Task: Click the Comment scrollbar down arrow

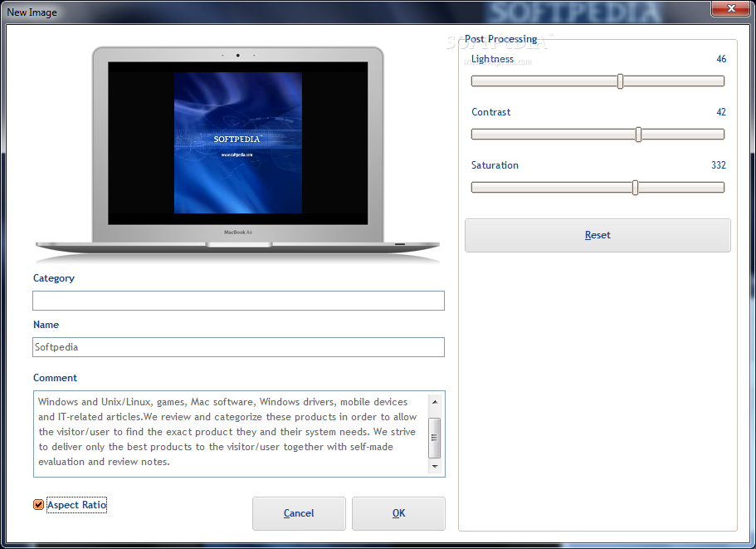Action: tap(435, 467)
